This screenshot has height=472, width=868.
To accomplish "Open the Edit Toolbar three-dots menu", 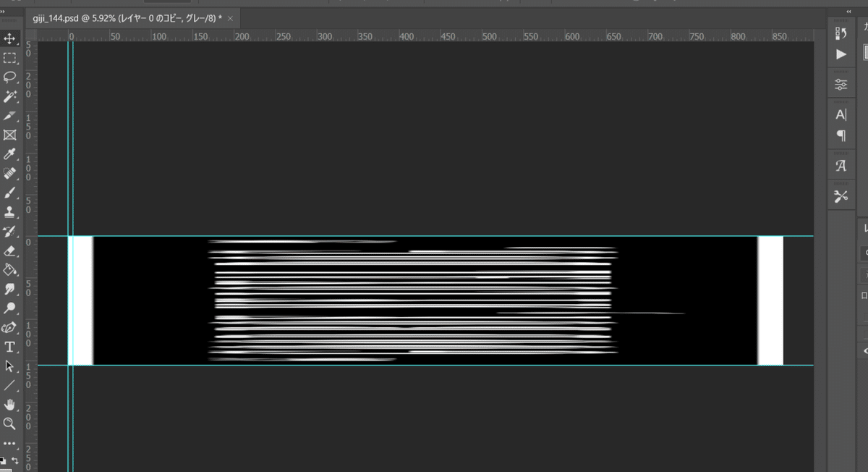I will pos(10,443).
